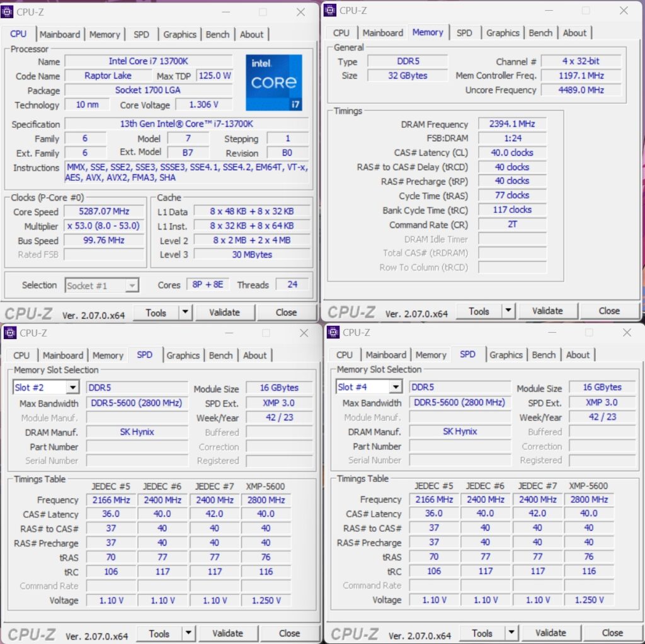Open About tab in Slot #2 window
This screenshot has width=645, height=644.
[254, 355]
